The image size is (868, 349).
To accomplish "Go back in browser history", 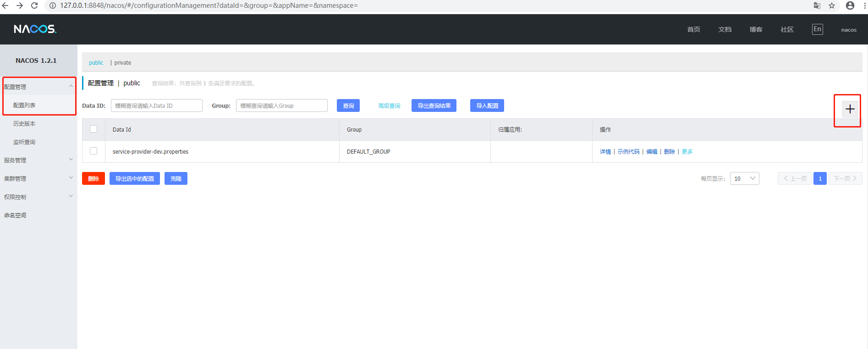I will click(x=5, y=6).
